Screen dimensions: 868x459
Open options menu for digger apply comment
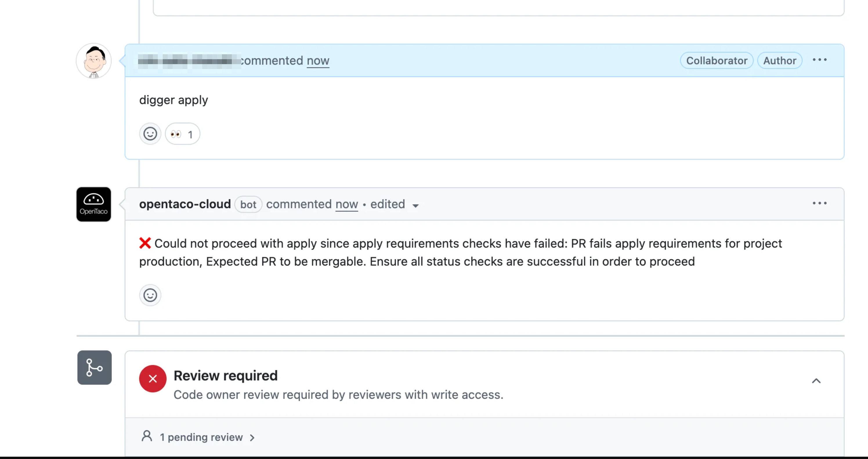coord(820,60)
